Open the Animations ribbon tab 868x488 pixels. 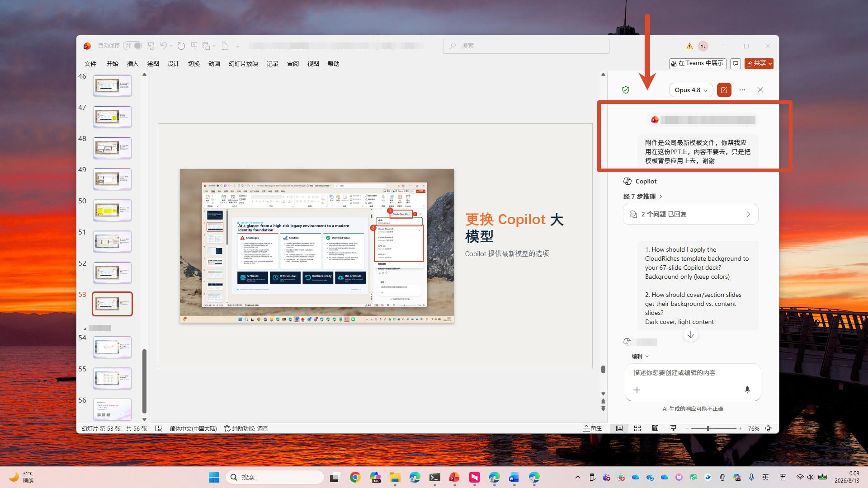tap(214, 64)
